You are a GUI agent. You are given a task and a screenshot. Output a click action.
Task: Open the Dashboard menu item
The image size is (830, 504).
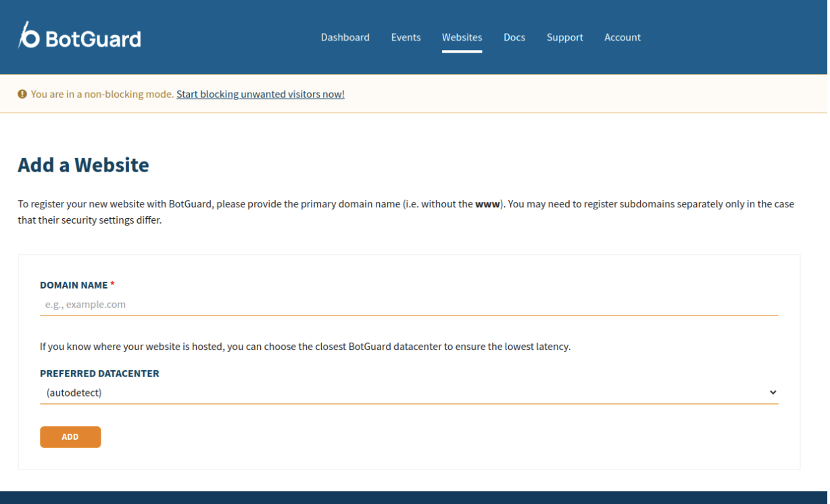click(345, 37)
